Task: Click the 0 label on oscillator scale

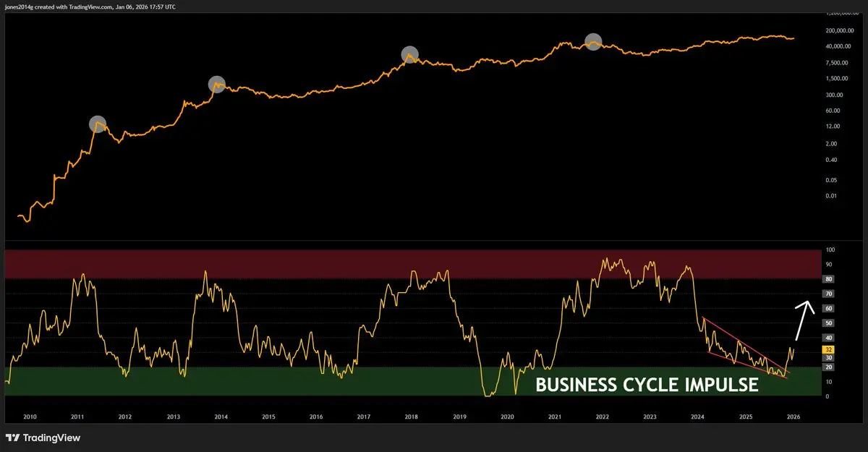Action: point(827,396)
